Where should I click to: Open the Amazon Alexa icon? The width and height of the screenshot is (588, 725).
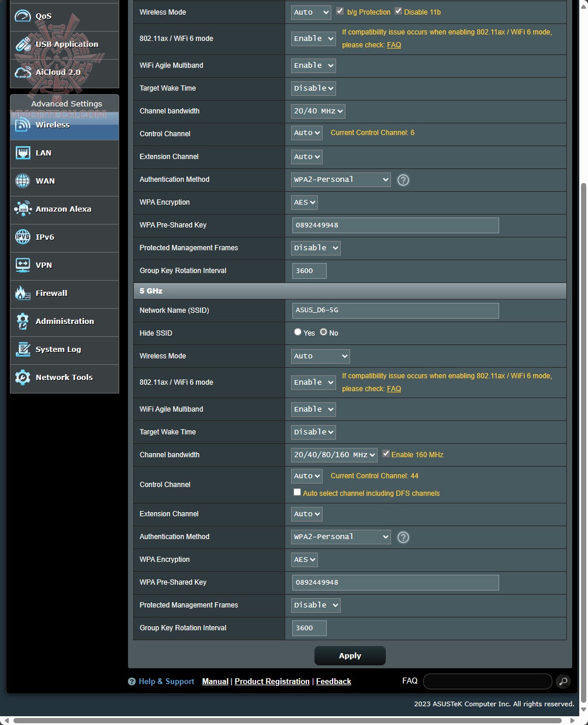coord(22,209)
